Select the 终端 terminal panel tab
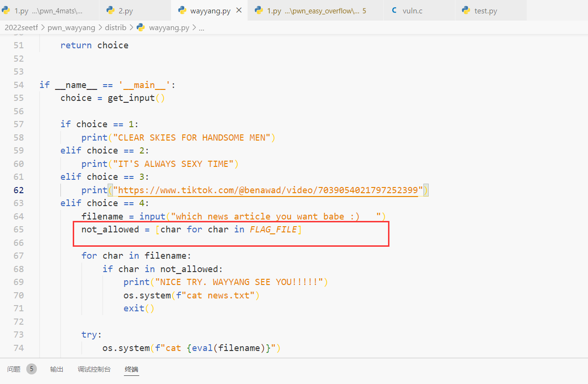The width and height of the screenshot is (588, 384). pyautogui.click(x=132, y=369)
